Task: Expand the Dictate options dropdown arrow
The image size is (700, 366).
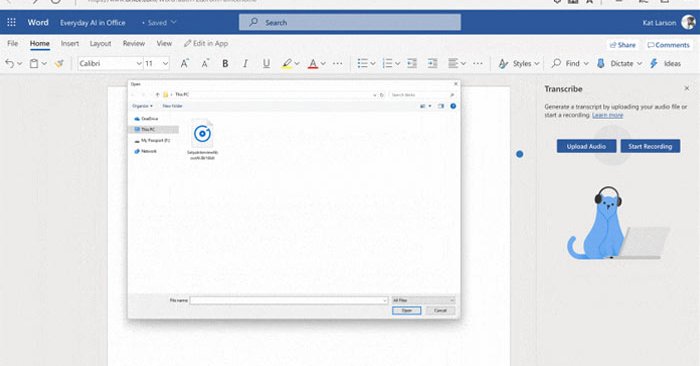Action: point(639,64)
